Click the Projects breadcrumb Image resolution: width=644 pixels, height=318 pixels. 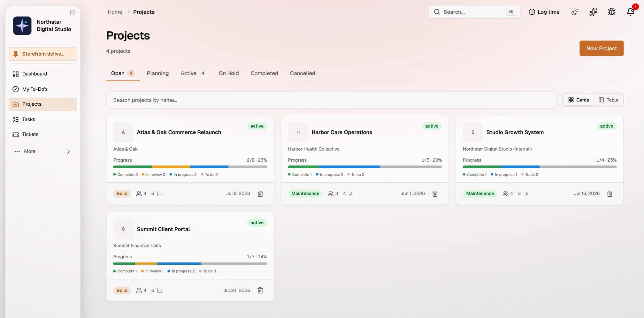(x=144, y=12)
